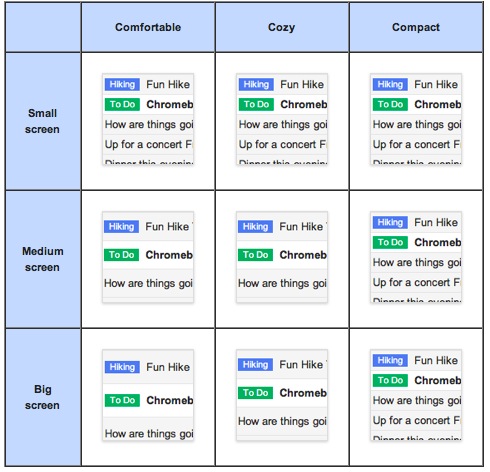Click Hiking label in Medium screen Cozy preview
490x472 pixels.
click(x=255, y=227)
